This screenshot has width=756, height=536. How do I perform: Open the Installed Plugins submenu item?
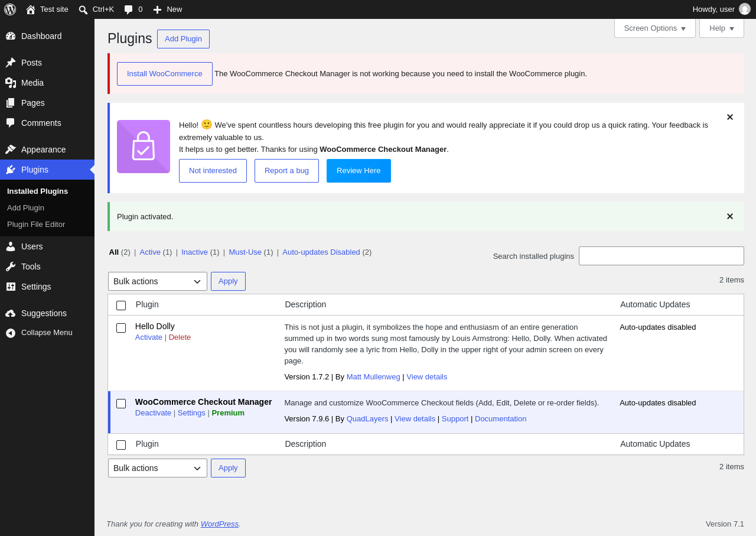(x=38, y=191)
